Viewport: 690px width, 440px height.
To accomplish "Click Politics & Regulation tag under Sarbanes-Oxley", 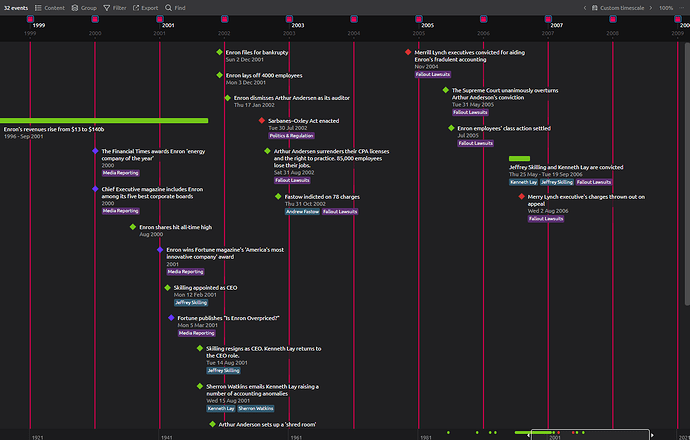I will 291,136.
